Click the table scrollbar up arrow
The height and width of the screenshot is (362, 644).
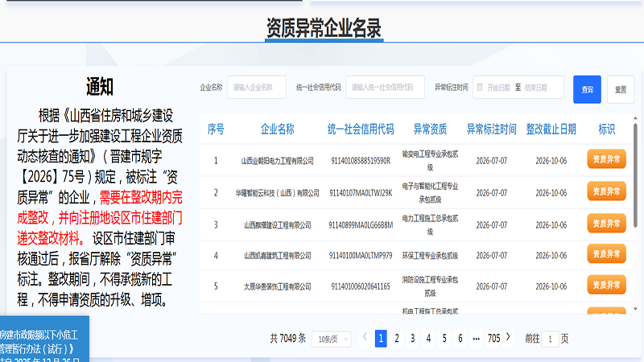tap(635, 117)
